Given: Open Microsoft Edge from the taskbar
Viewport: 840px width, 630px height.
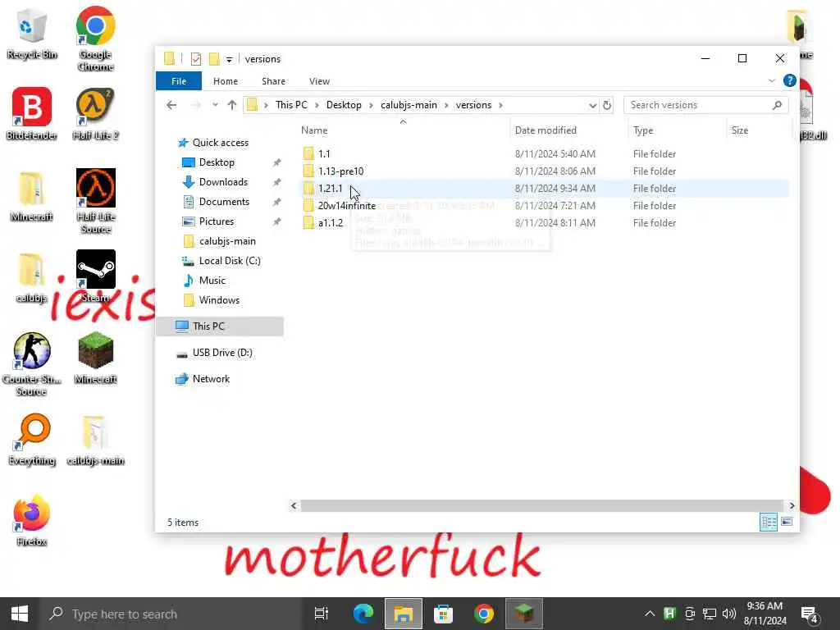Looking at the screenshot, I should 363,614.
